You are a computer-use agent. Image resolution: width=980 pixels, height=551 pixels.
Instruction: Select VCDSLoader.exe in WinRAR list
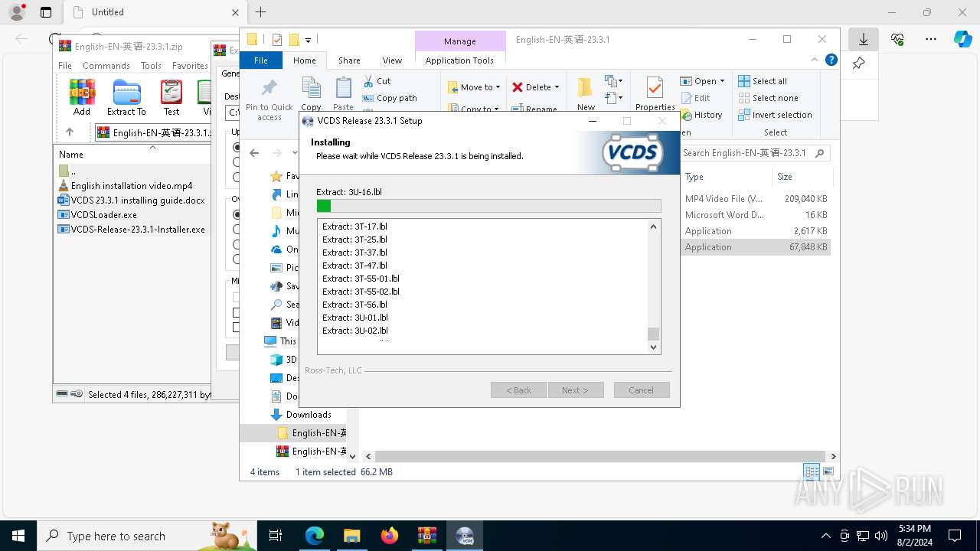[103, 215]
